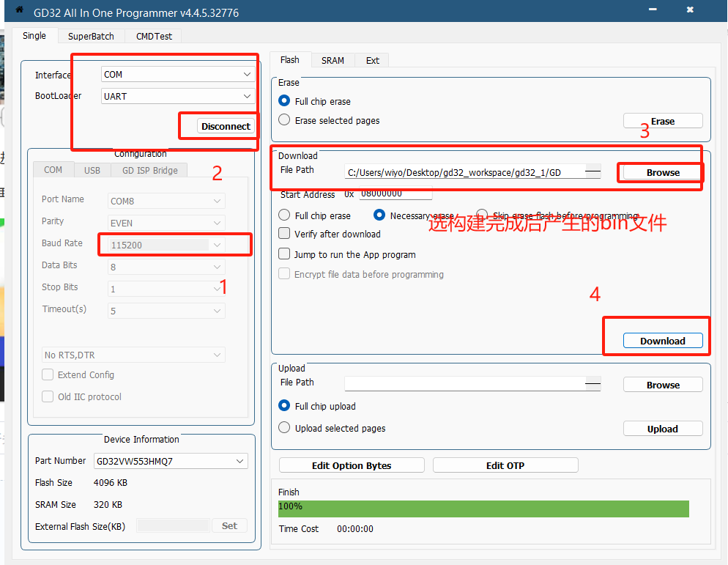Image resolution: width=728 pixels, height=565 pixels.
Task: Open the Part Number dropdown GD32VW553HMQ7
Action: point(171,462)
